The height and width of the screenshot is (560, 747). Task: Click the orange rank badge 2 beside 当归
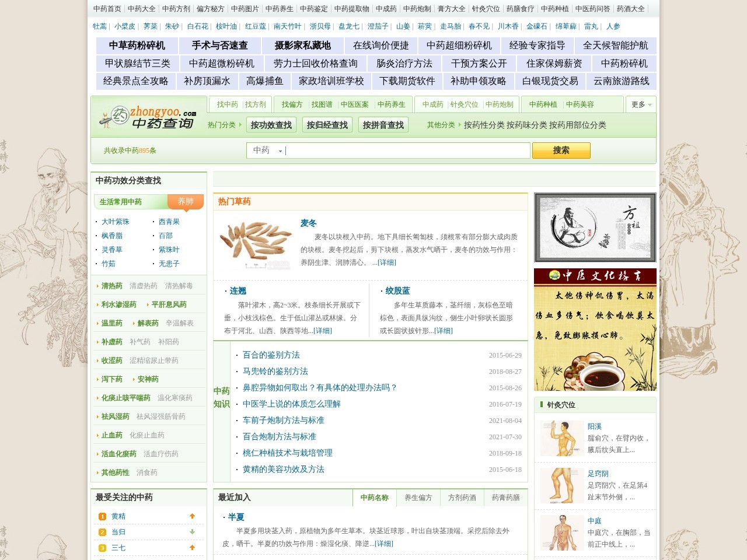(102, 532)
